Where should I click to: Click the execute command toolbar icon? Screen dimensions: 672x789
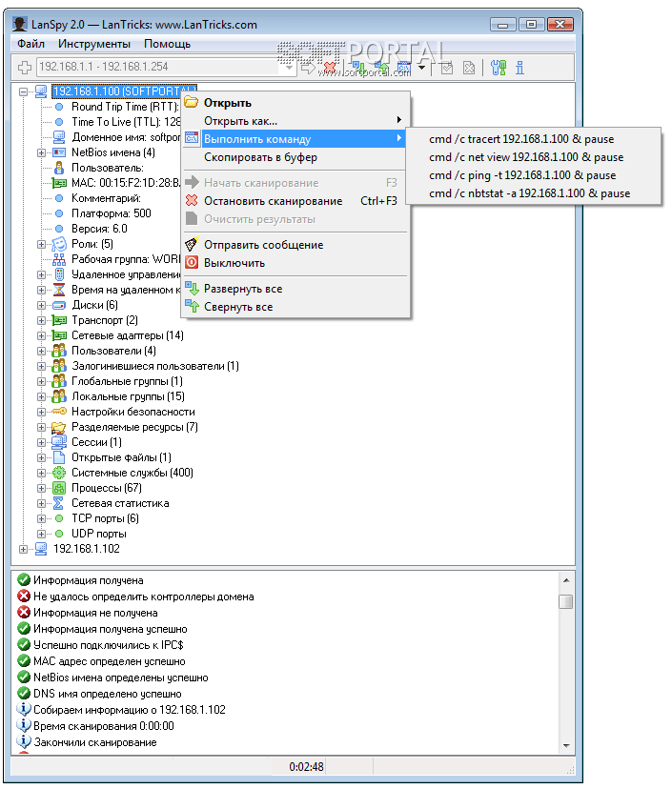pos(404,67)
